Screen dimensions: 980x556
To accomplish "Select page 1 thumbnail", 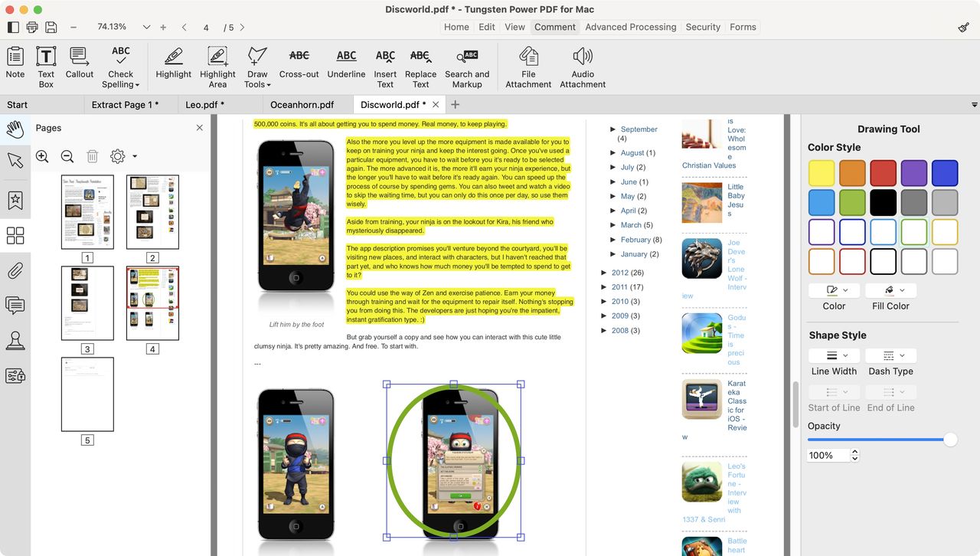I will tap(87, 211).
